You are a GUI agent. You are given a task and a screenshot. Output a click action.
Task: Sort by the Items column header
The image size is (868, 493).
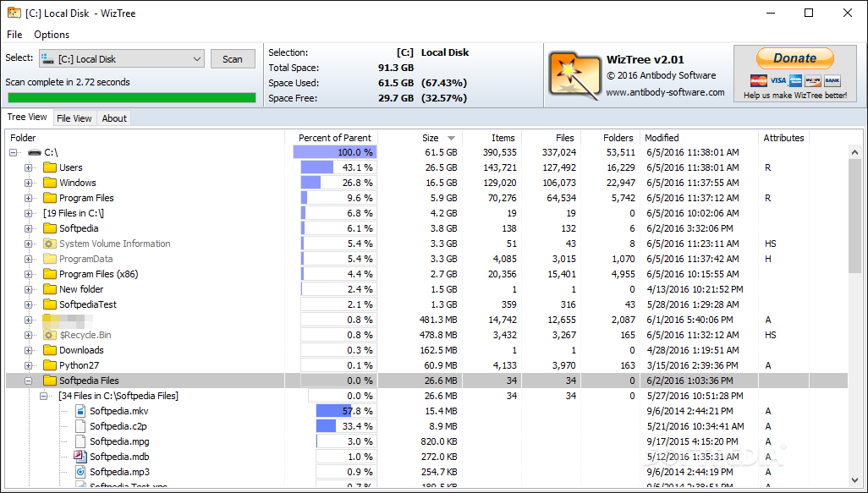[x=492, y=138]
